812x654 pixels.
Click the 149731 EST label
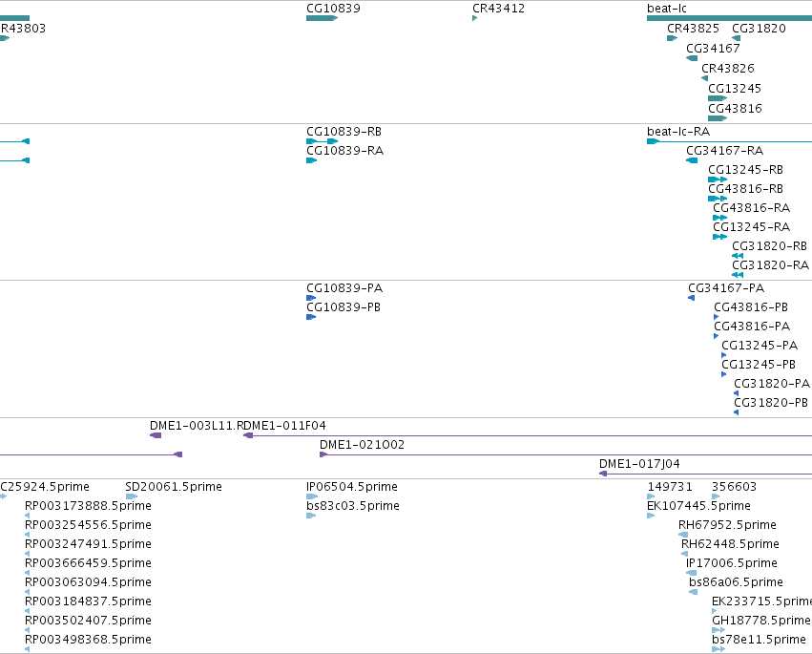pyautogui.click(x=670, y=487)
